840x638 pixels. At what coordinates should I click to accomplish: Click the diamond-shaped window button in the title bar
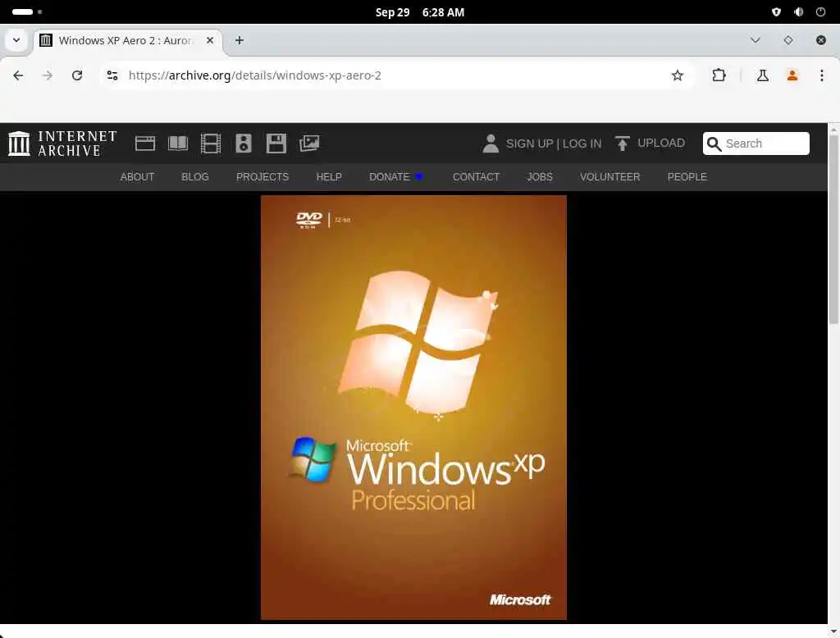point(788,40)
